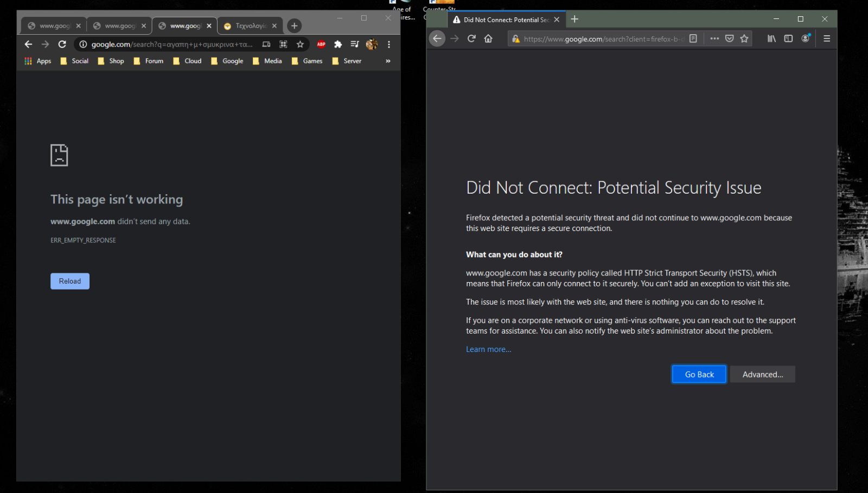This screenshot has width=868, height=493.
Task: Minimize the Chrome window
Action: point(340,18)
